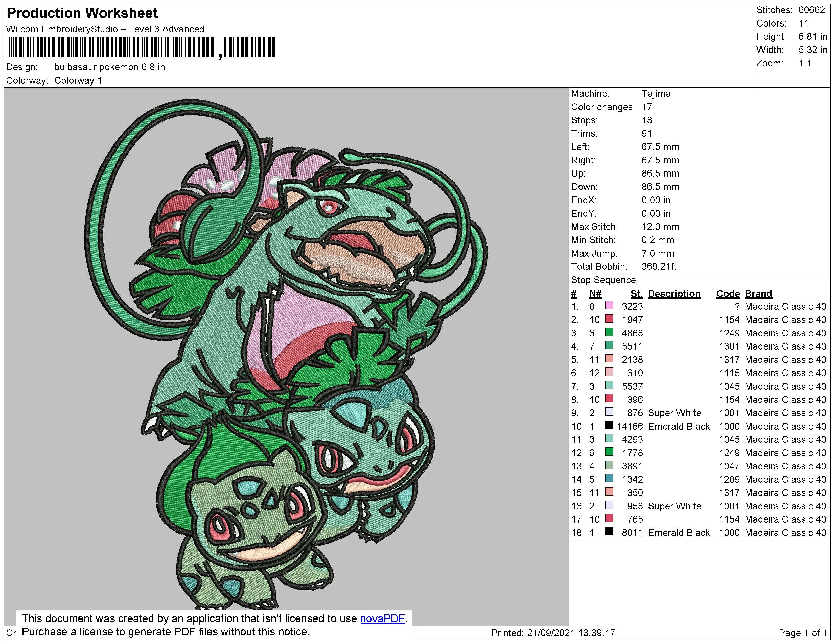The height and width of the screenshot is (644, 834).
Task: Click stitch count 14166 in stop 10
Action: coord(630,427)
